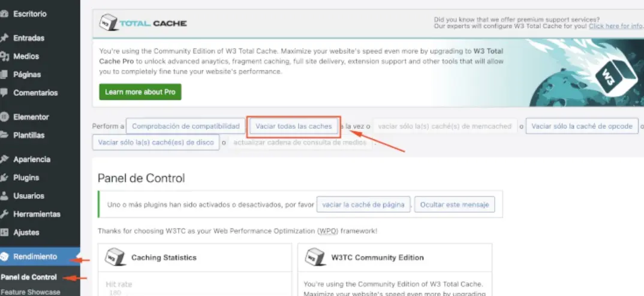The height and width of the screenshot is (296, 644).
Task: Click the Plantillas folder icon
Action: click(4, 135)
